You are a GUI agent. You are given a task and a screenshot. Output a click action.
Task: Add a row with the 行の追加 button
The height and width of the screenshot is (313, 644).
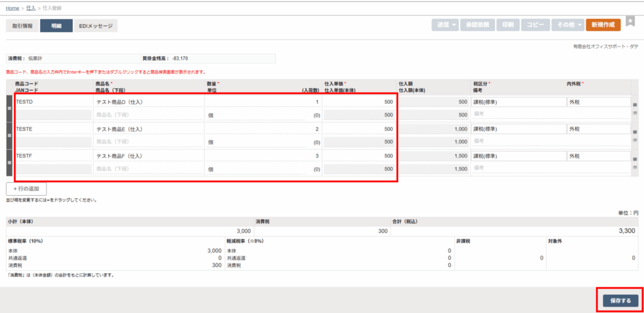[x=26, y=188]
